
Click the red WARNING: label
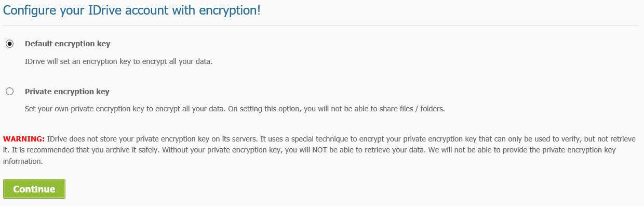pyautogui.click(x=24, y=139)
